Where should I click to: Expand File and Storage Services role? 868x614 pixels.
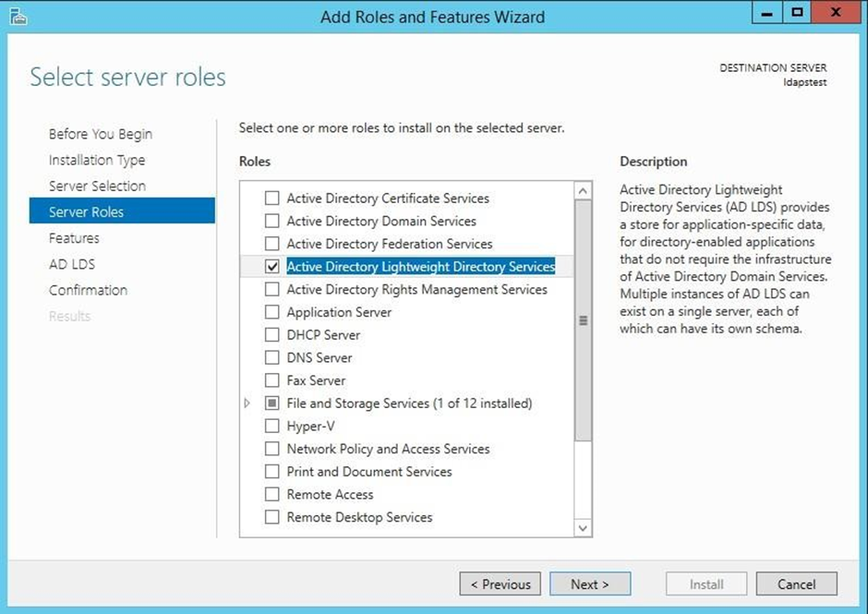point(247,403)
